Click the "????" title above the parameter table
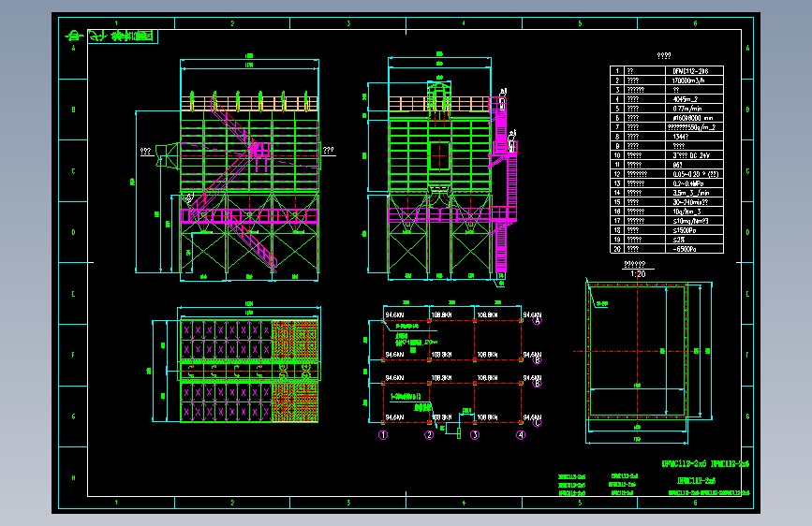The height and width of the screenshot is (526, 812). tap(664, 55)
